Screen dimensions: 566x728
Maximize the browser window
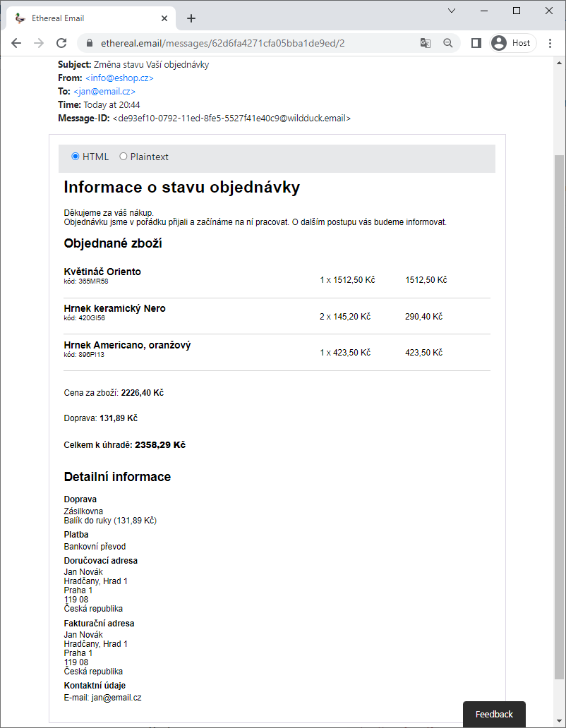point(517,11)
